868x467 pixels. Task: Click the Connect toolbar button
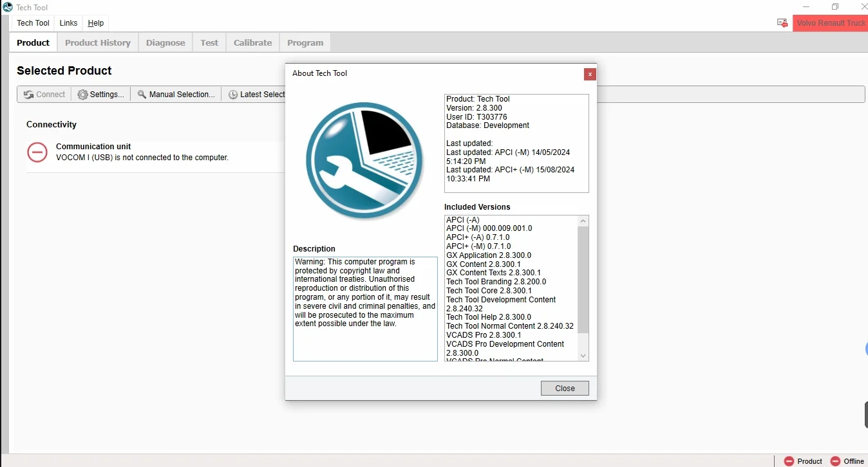[x=44, y=95]
